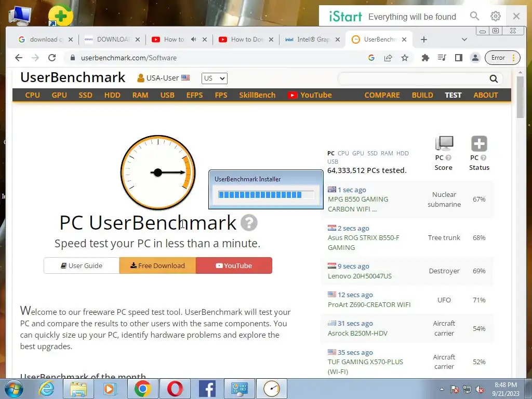Open the User Guide button
The width and height of the screenshot is (532, 399).
(82, 265)
